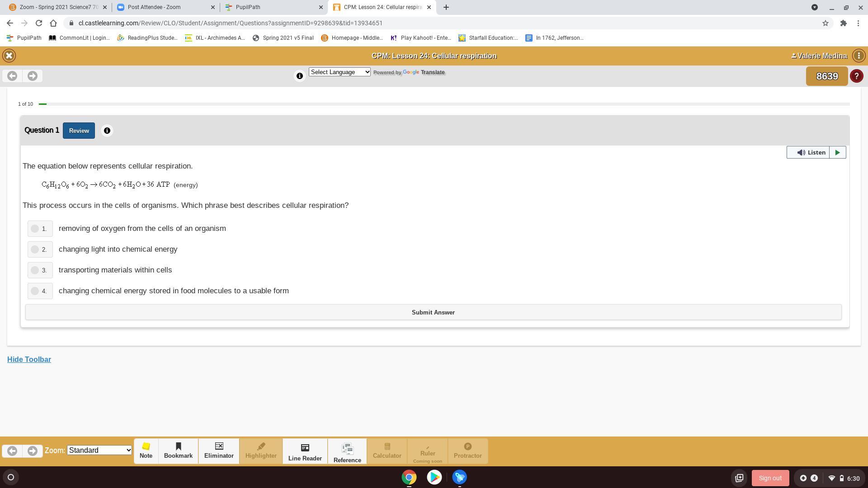Activate the Eliminator tool

(x=219, y=450)
